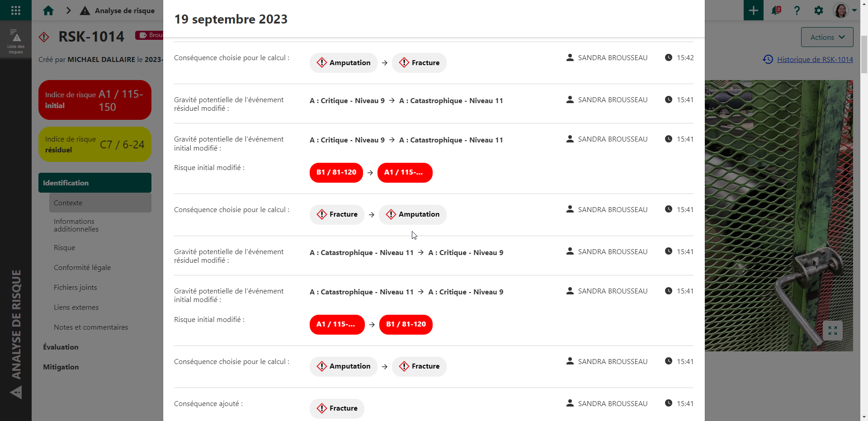Open Liste des risques sidebar icon

click(x=16, y=42)
